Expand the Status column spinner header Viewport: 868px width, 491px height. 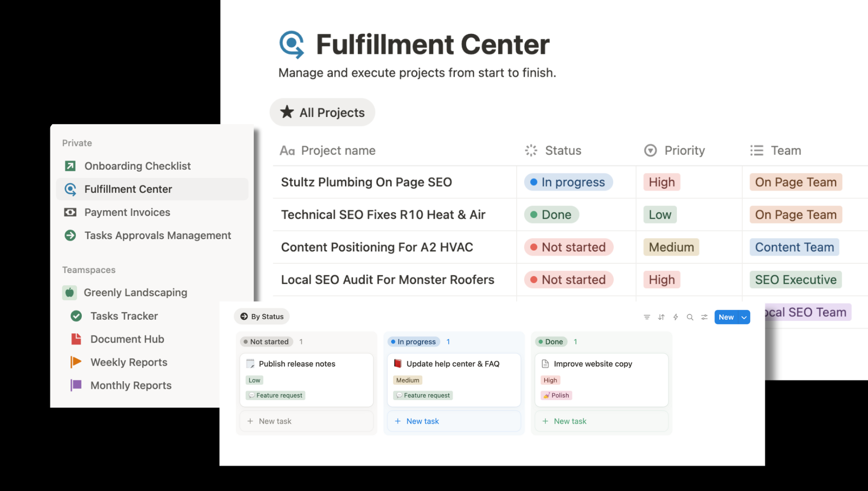[x=530, y=150]
